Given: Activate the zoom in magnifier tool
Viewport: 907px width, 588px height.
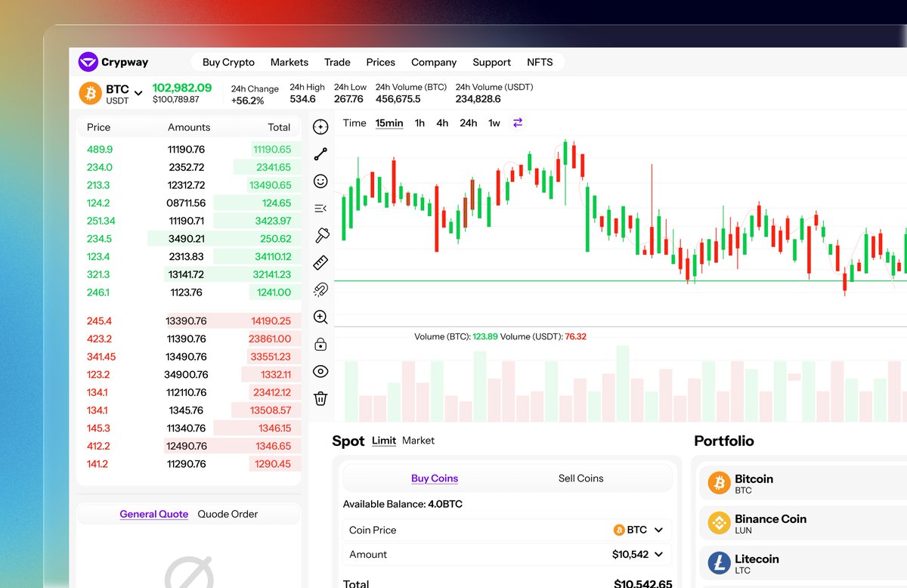Looking at the screenshot, I should [320, 317].
